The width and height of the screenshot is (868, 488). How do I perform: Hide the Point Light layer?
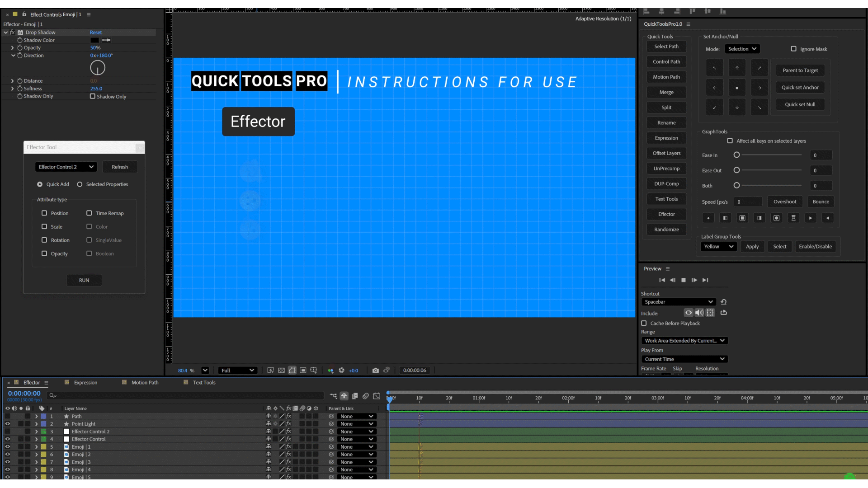(7, 424)
